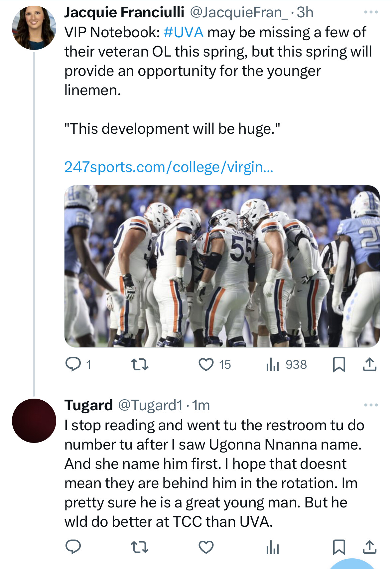Open more options for Tugard's reply
Screen dimensions: 392x569
(x=371, y=405)
